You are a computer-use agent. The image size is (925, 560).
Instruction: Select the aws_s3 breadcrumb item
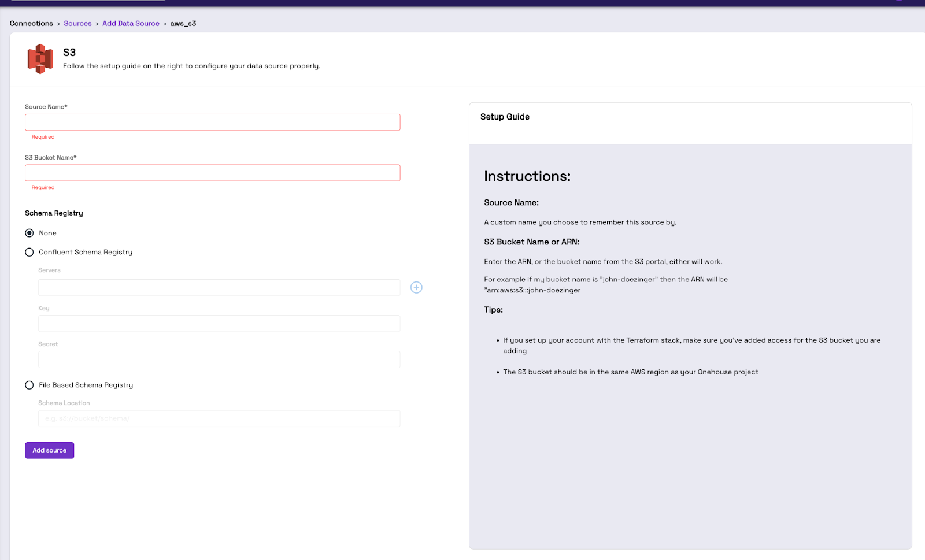(183, 23)
